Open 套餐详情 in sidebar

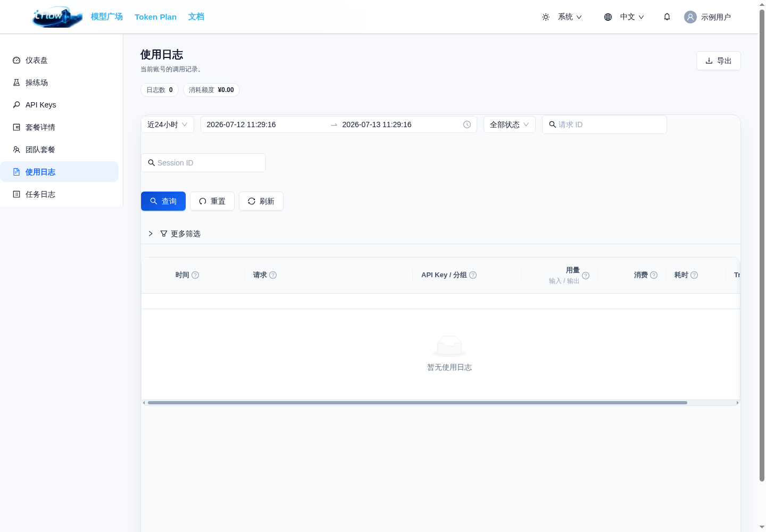(59, 127)
